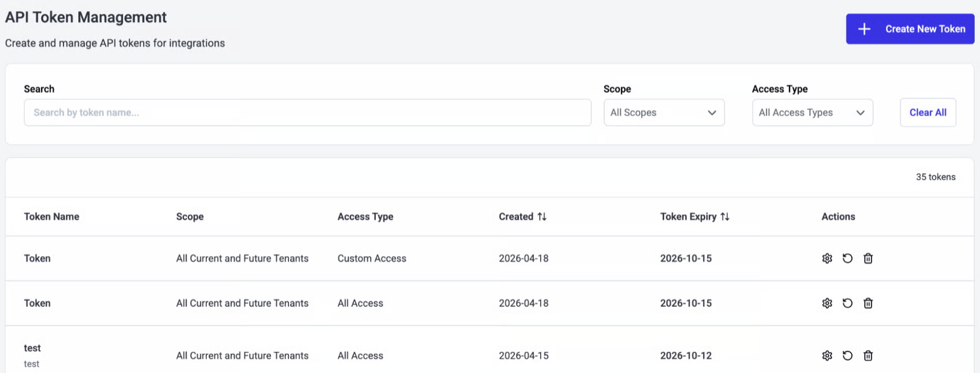Delete the test token
The image size is (980, 373).
pyautogui.click(x=868, y=356)
